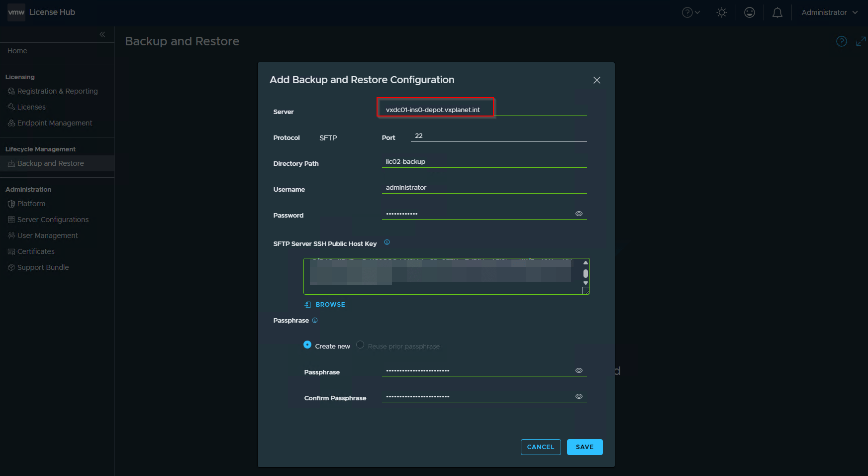The width and height of the screenshot is (868, 476).
Task: Click the Port number field
Action: coord(498,136)
